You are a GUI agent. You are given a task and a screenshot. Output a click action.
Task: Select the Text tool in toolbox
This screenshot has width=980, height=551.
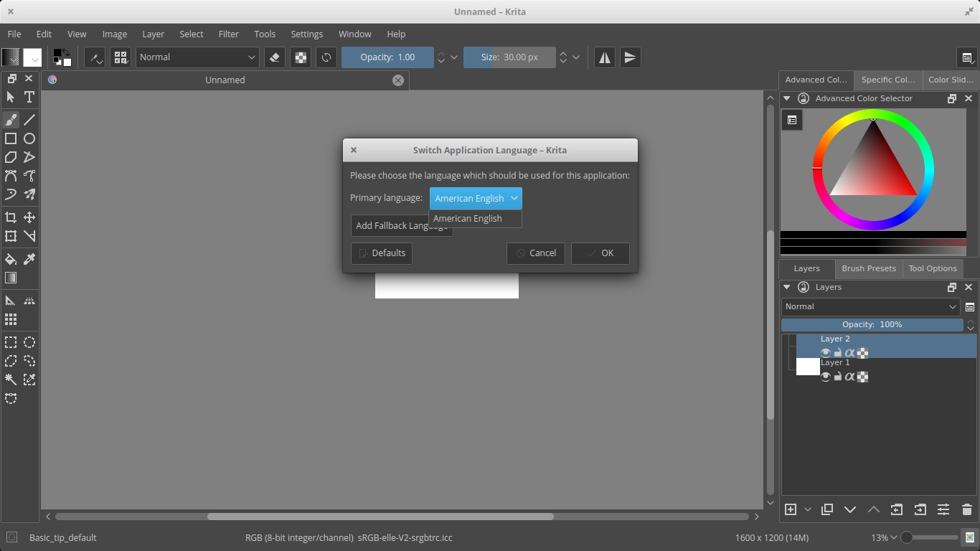click(x=29, y=97)
